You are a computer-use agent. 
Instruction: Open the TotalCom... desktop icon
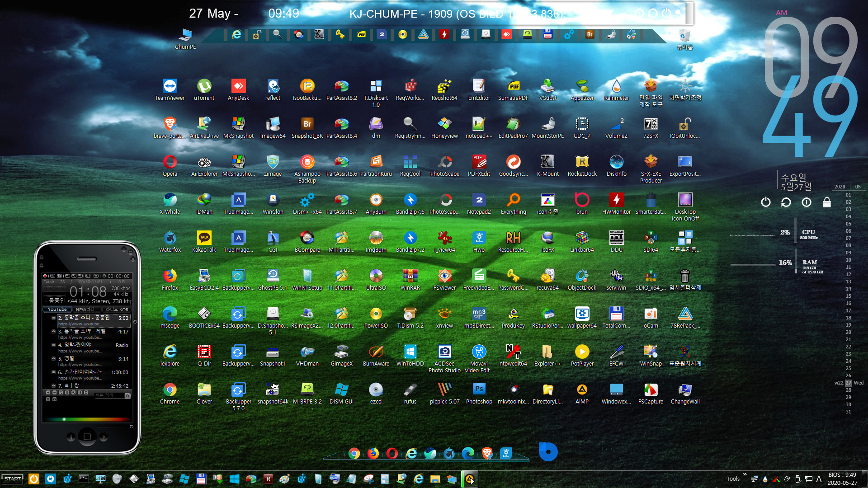[x=617, y=317]
